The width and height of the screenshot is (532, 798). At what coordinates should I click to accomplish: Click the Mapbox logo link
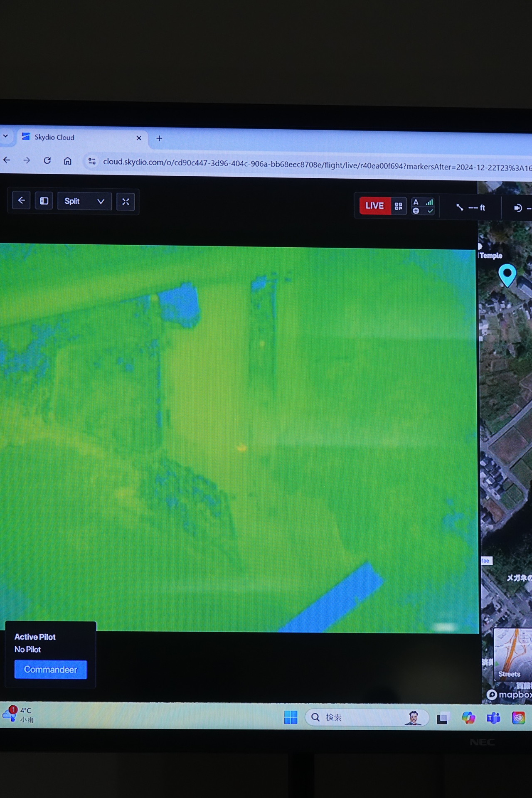[509, 695]
